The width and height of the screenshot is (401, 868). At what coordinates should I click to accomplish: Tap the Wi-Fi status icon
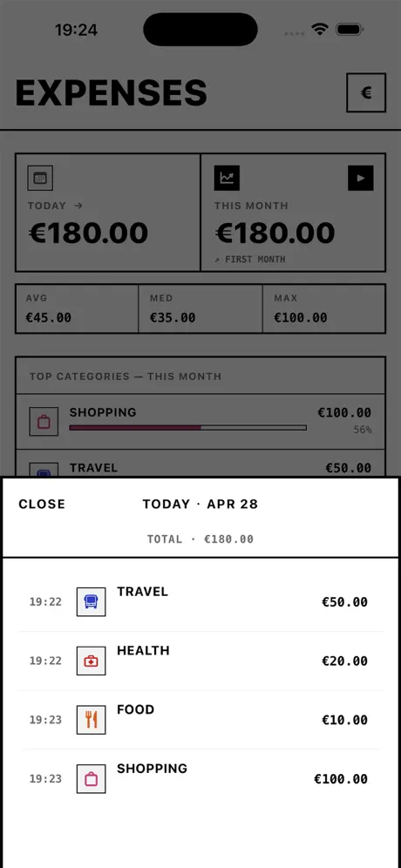coord(320,30)
